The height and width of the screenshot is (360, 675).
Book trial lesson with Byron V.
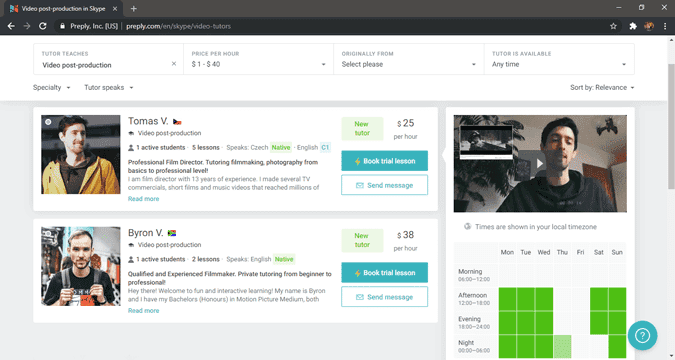coord(384,273)
